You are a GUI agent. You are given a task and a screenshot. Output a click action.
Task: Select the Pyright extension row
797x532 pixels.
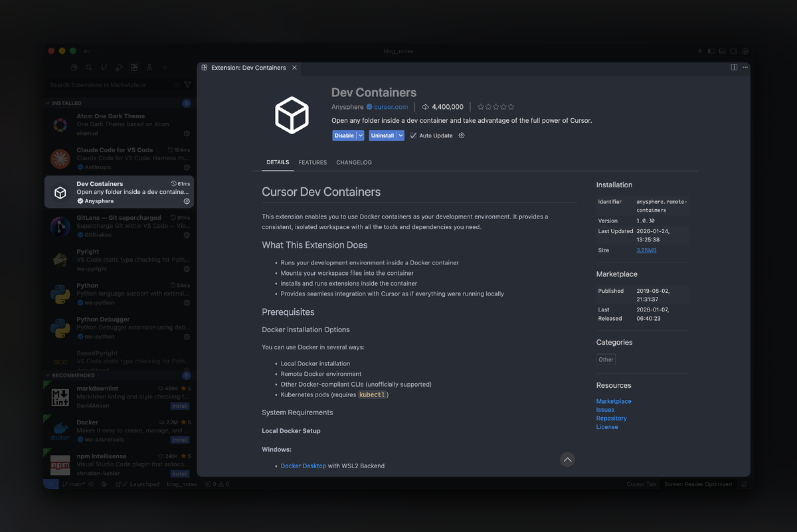pos(120,260)
